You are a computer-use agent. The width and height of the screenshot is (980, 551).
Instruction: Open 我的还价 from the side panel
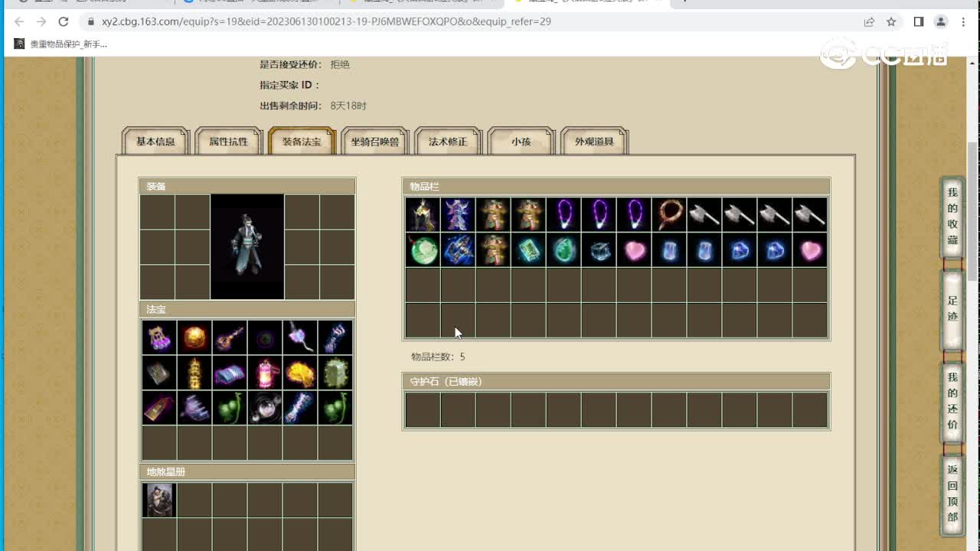click(952, 401)
